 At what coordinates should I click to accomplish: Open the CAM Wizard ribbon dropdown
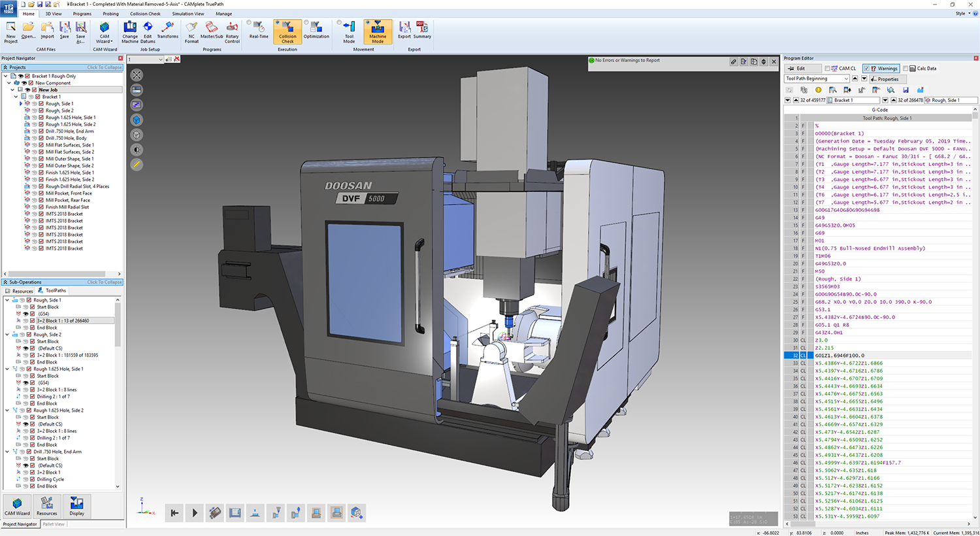(105, 32)
